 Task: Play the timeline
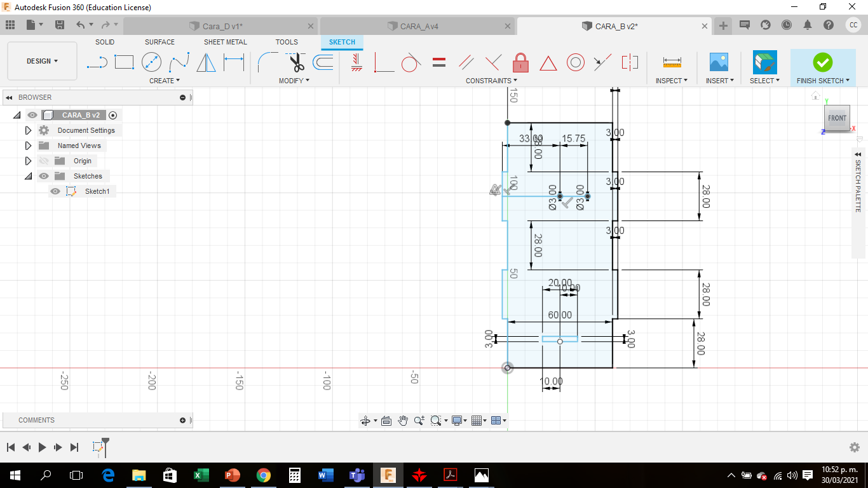pyautogui.click(x=42, y=447)
